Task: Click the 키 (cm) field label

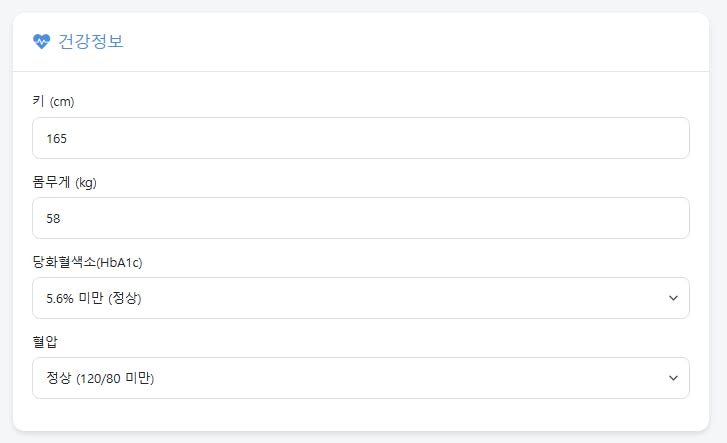Action: click(53, 101)
